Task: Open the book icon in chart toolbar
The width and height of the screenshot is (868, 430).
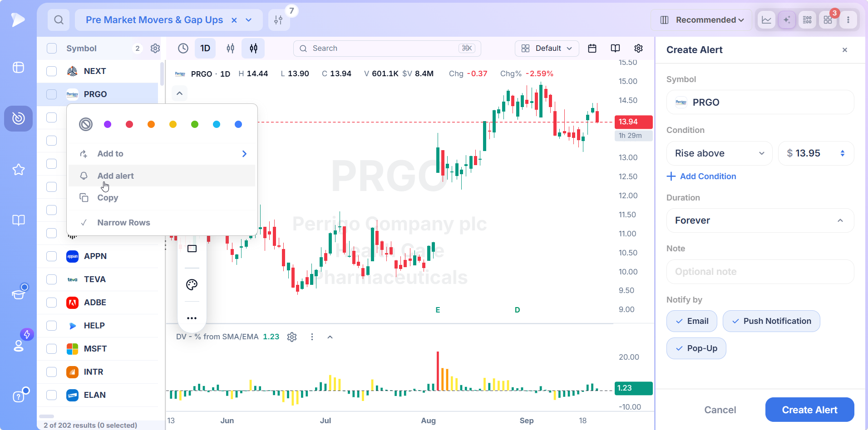Action: [615, 49]
